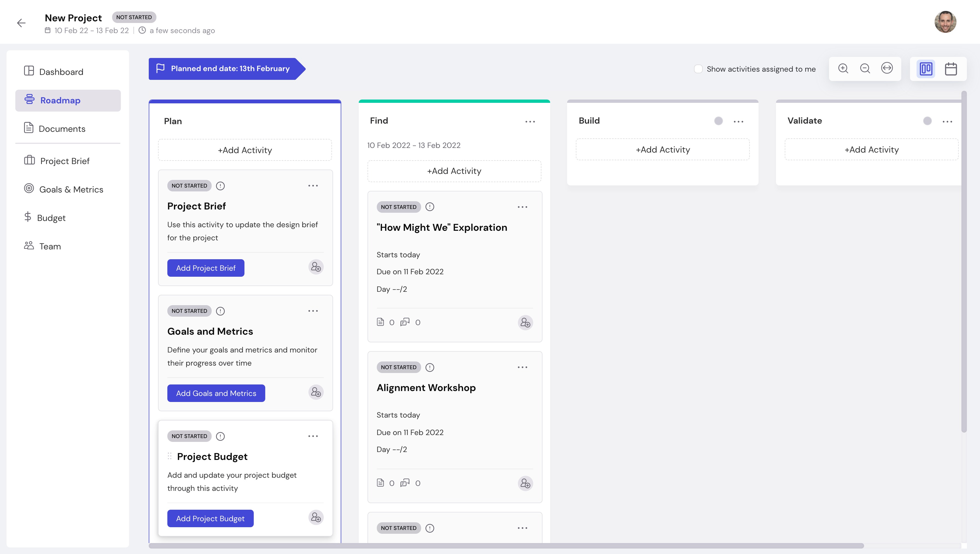Open the "How Might We" Exploration title
980x554 pixels.
[x=442, y=227]
